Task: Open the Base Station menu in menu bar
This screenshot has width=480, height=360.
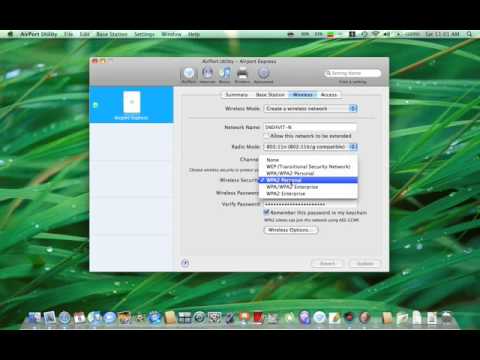Action: click(112, 34)
